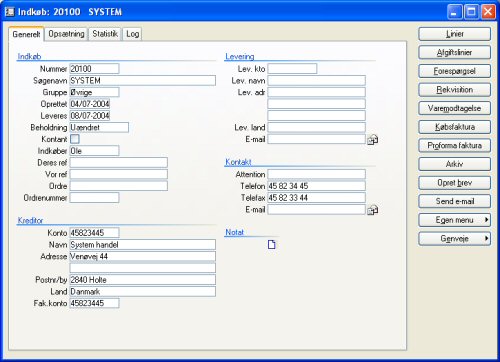The width and height of the screenshot is (500, 362).
Task: Click the Lev. land input field
Action: coord(317,127)
